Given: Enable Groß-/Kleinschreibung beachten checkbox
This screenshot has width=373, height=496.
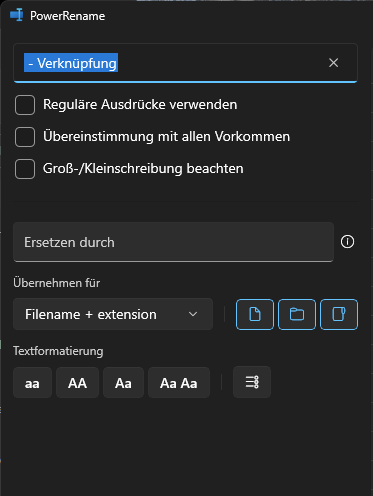Looking at the screenshot, I should pyautogui.click(x=25, y=169).
